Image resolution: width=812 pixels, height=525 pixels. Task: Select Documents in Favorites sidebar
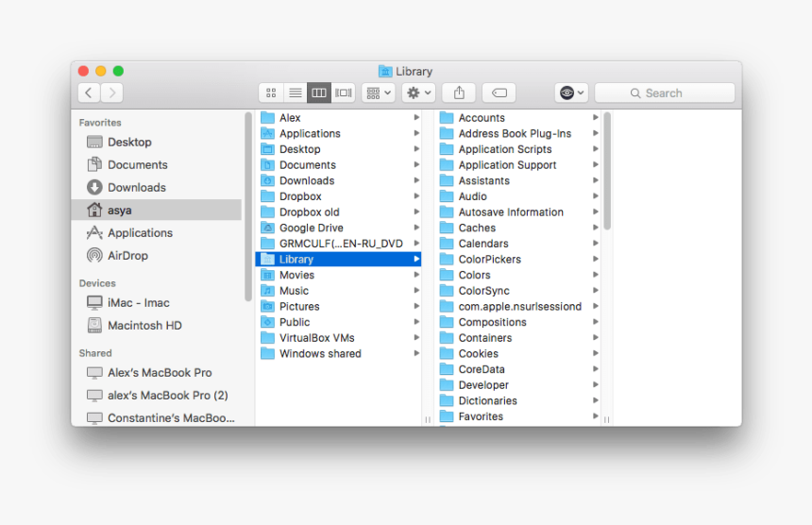157,164
